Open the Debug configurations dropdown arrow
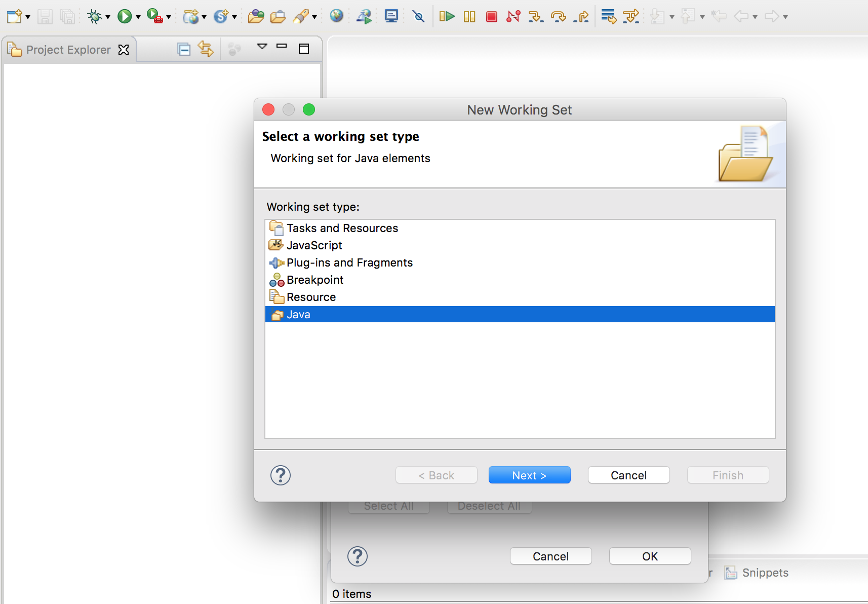 click(x=108, y=17)
